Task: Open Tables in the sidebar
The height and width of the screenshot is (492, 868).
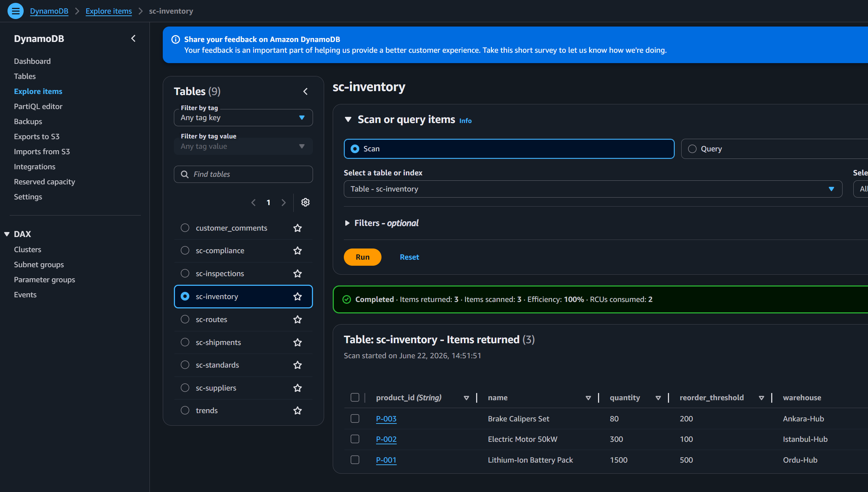Action: (x=25, y=76)
